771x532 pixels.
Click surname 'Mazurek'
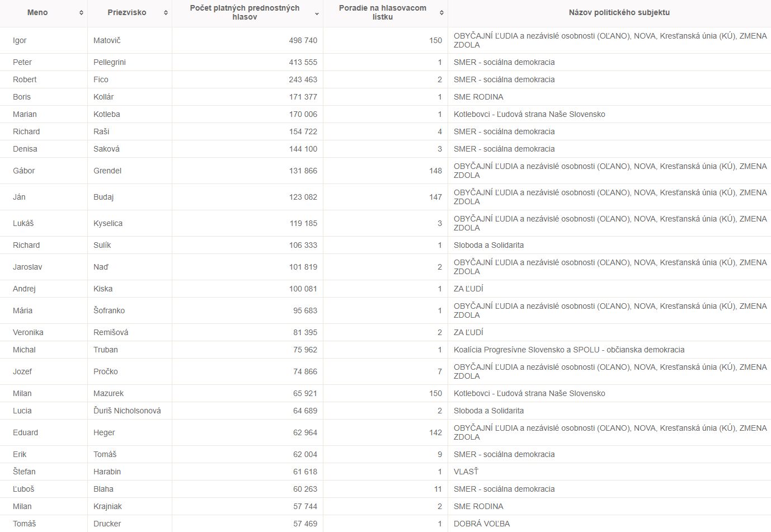point(109,393)
